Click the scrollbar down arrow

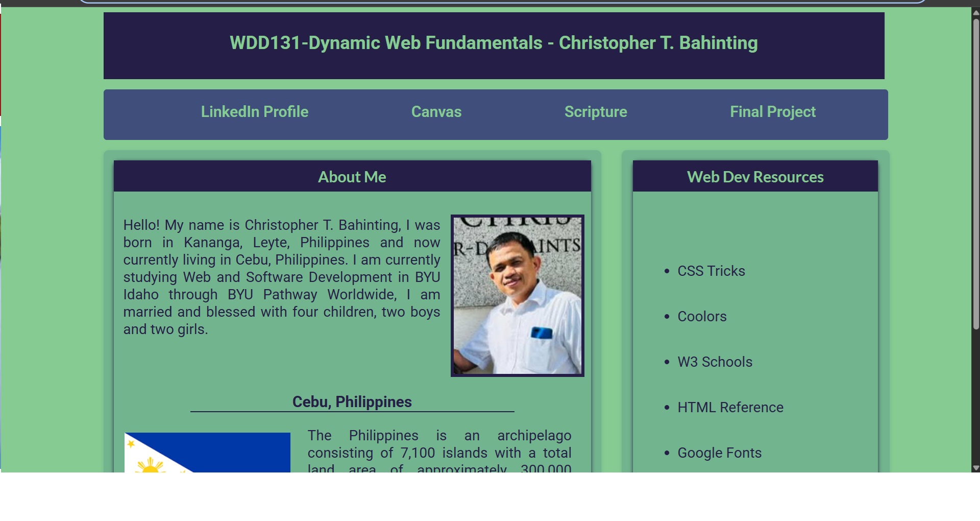click(975, 467)
